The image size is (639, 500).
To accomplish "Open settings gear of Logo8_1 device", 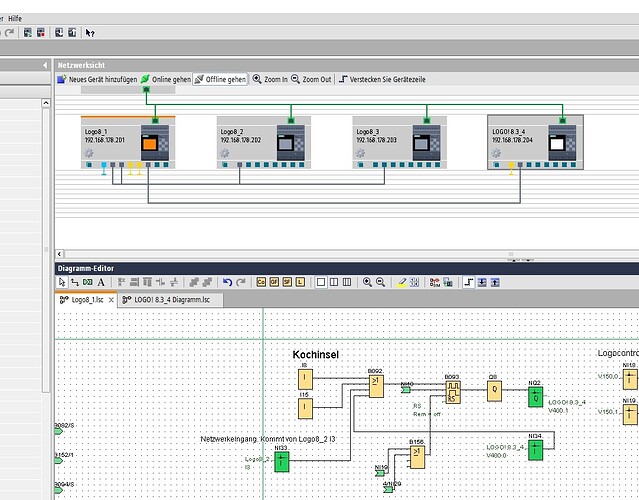I will (x=89, y=153).
